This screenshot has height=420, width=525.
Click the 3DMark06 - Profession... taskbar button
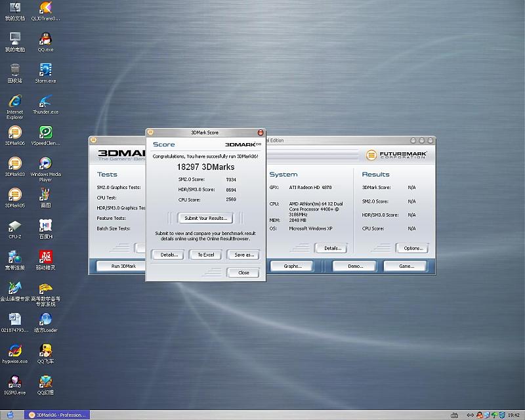point(57,415)
